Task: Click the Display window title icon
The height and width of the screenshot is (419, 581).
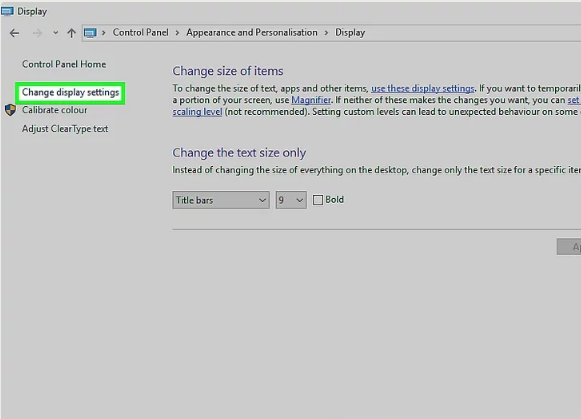Action: coord(7,11)
